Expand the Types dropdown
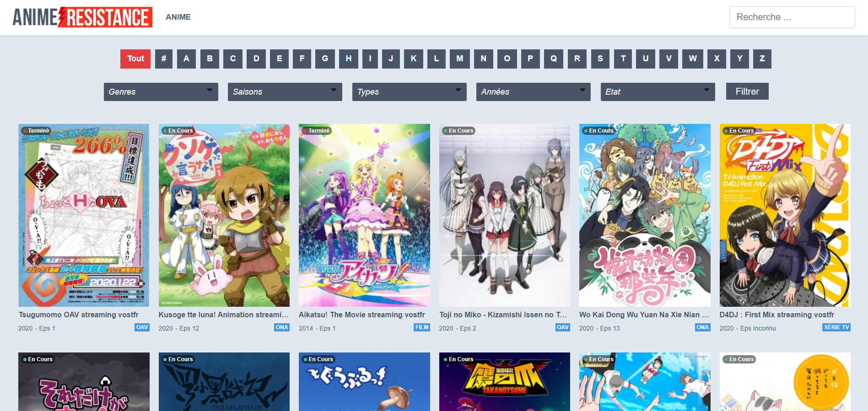The width and height of the screenshot is (868, 411). click(410, 92)
